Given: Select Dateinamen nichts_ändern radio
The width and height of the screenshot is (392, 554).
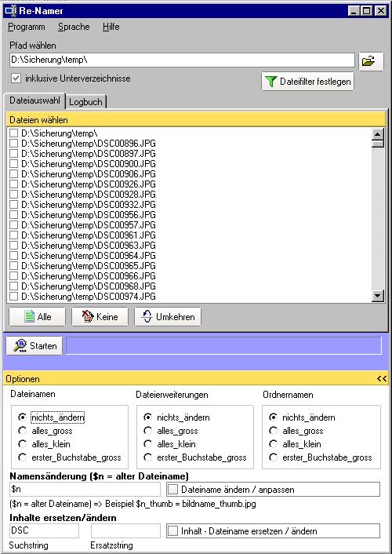Looking at the screenshot, I should tap(23, 417).
